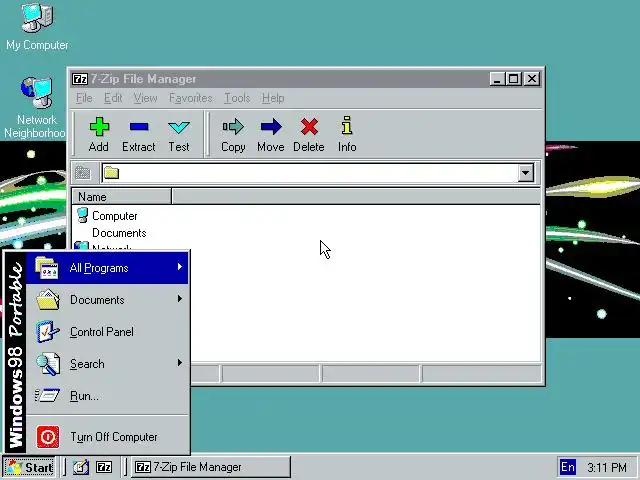Minimize the 7-Zip File Manager window
The height and width of the screenshot is (480, 640).
point(497,79)
